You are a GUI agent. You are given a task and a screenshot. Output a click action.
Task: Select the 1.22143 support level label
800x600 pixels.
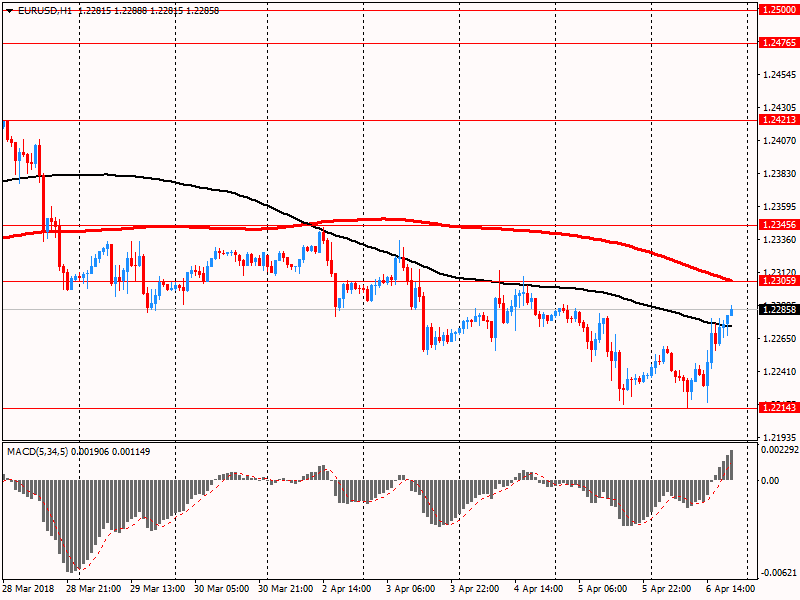click(779, 407)
